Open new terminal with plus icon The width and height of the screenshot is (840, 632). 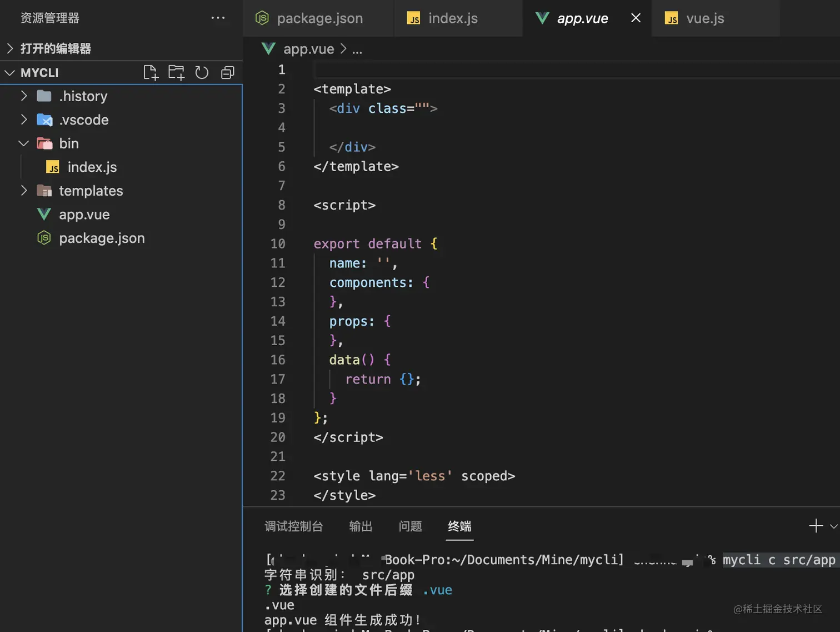816,526
